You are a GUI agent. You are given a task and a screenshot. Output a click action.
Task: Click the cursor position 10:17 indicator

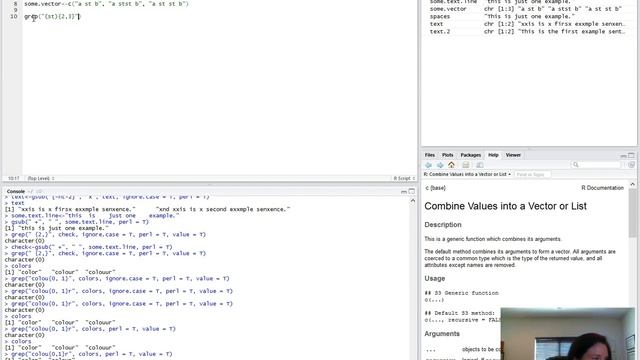tap(13, 178)
